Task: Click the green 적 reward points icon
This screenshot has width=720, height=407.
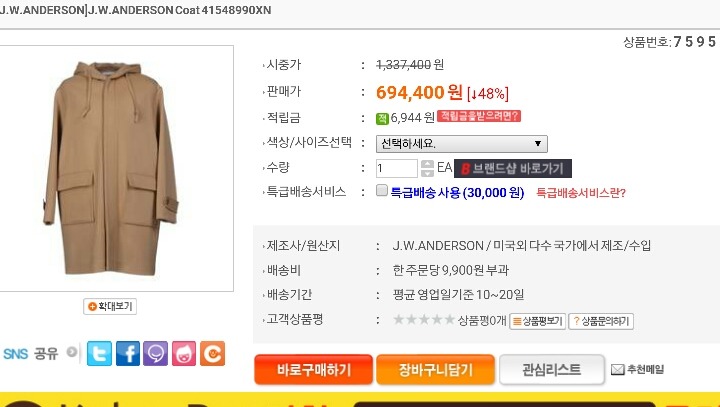Action: (x=382, y=119)
